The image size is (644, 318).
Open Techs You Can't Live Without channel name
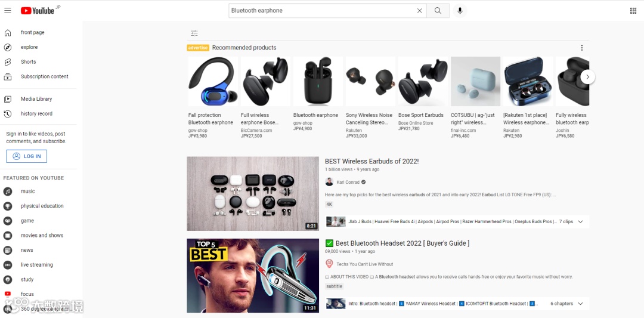pyautogui.click(x=365, y=264)
